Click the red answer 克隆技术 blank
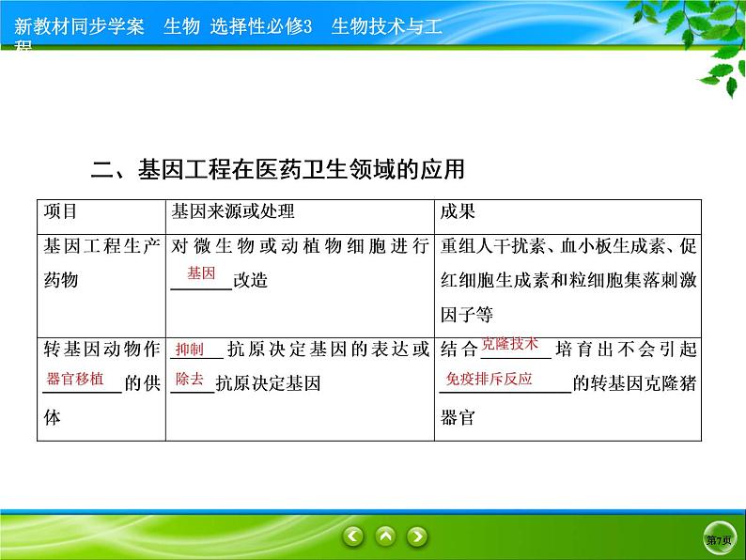The height and width of the screenshot is (560, 746). [509, 345]
